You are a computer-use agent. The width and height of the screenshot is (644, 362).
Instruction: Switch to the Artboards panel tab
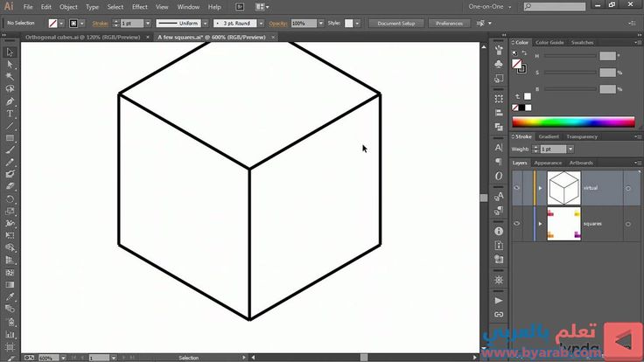581,163
